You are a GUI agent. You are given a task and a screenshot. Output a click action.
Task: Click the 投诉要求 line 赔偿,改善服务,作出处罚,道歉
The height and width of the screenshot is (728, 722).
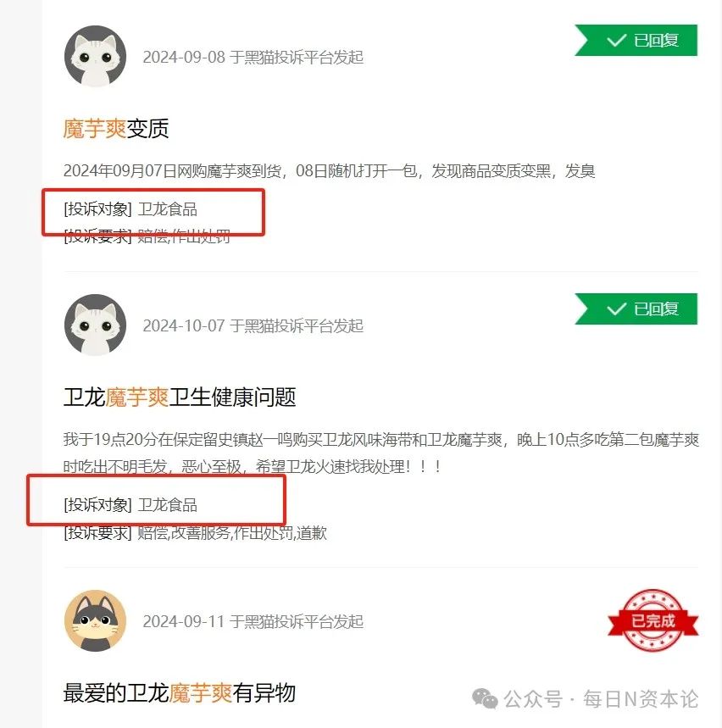(x=195, y=533)
